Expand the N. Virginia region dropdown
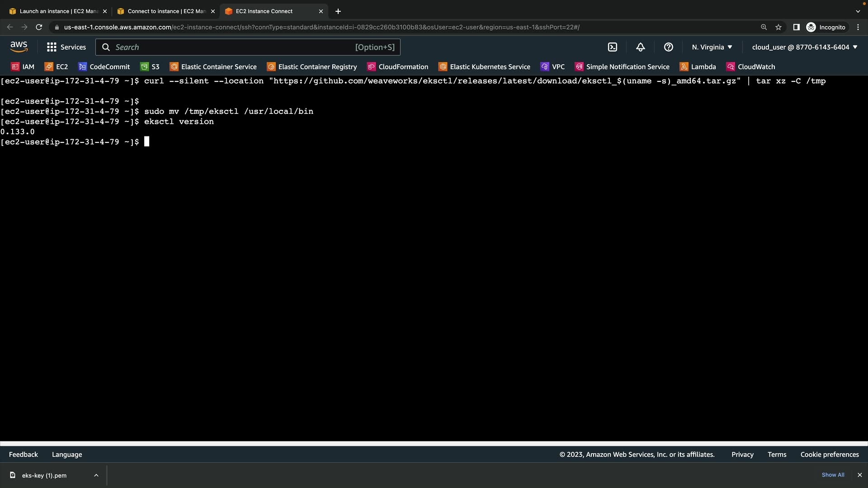This screenshot has width=868, height=488. (712, 47)
